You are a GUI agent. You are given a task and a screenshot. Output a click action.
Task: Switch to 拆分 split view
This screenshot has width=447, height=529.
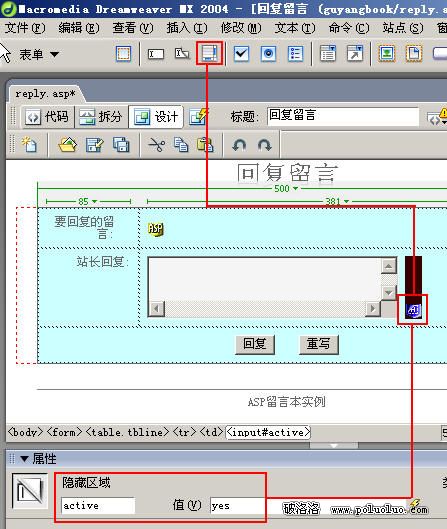click(101, 117)
